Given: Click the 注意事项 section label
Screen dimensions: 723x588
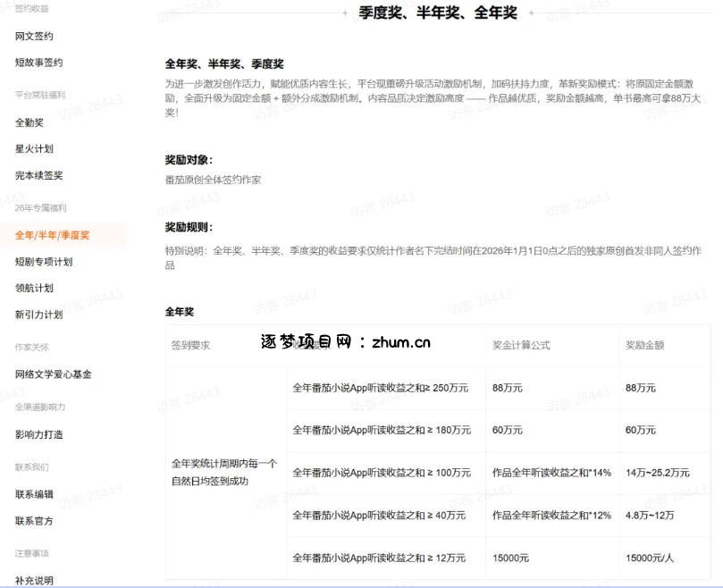Looking at the screenshot, I should [32, 553].
